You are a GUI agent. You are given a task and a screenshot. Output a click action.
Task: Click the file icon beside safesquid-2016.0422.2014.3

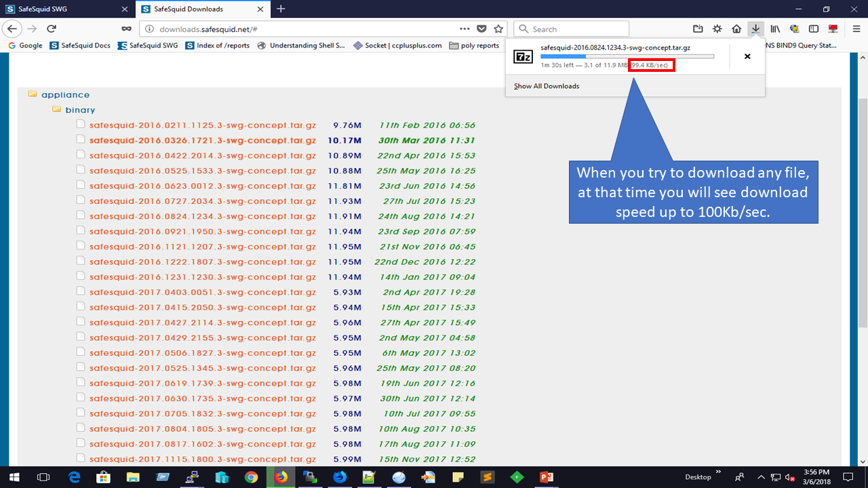coord(81,155)
